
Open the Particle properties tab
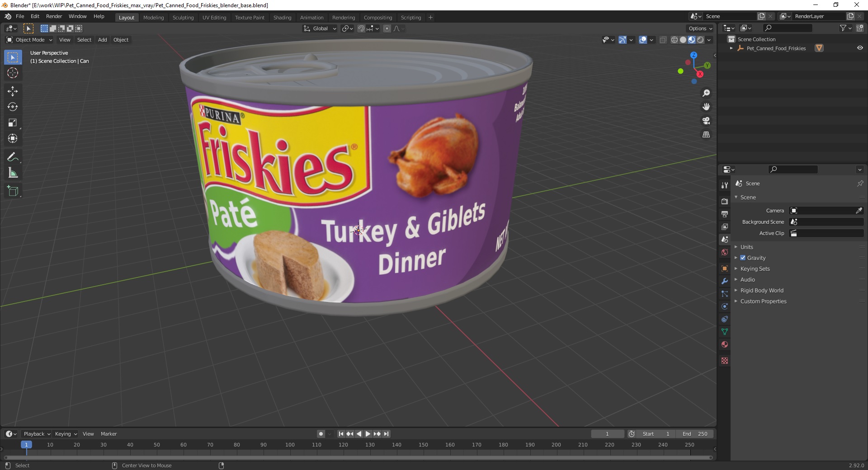(x=725, y=294)
